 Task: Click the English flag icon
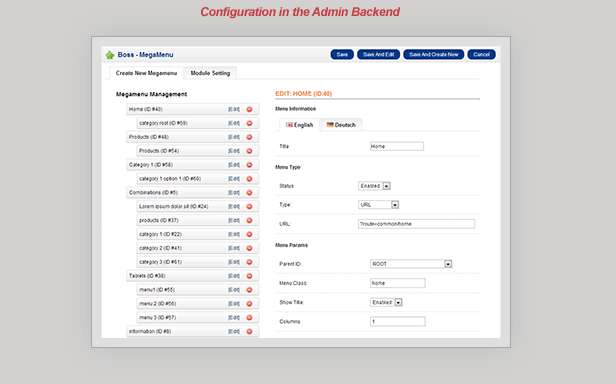pos(289,125)
